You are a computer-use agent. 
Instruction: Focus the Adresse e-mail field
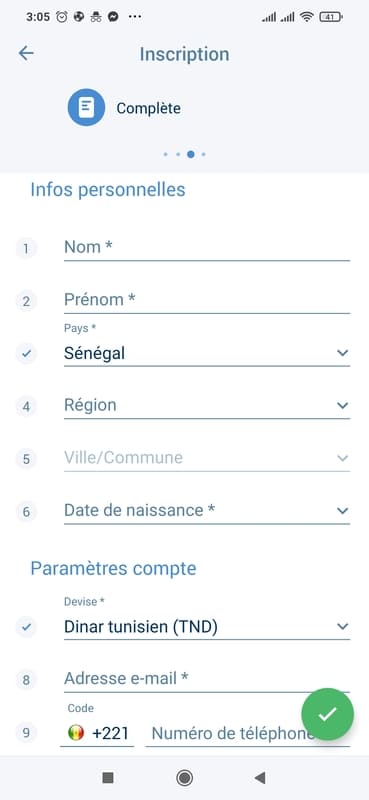coord(207,679)
